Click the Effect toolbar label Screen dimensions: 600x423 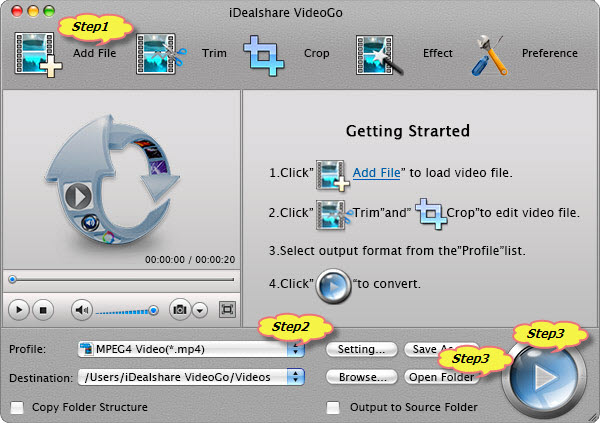click(x=438, y=53)
